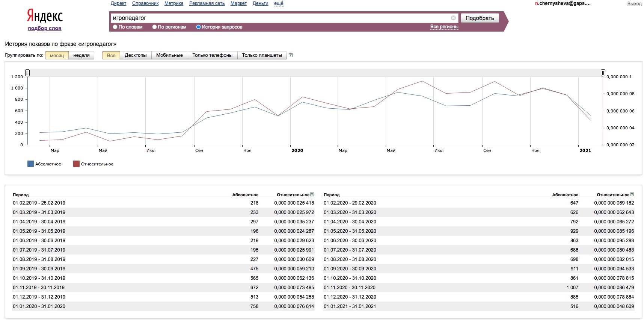
Task: Click right range handle of chart slider
Action: tap(603, 73)
